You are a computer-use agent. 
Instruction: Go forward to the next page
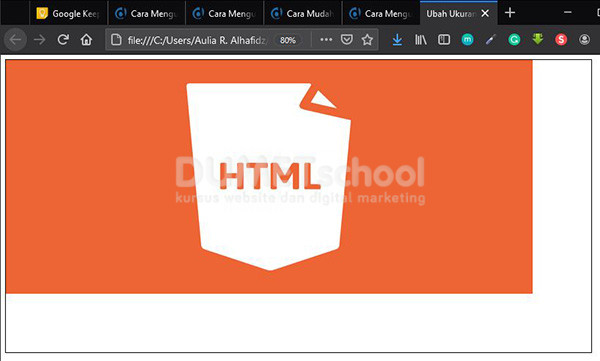point(39,39)
